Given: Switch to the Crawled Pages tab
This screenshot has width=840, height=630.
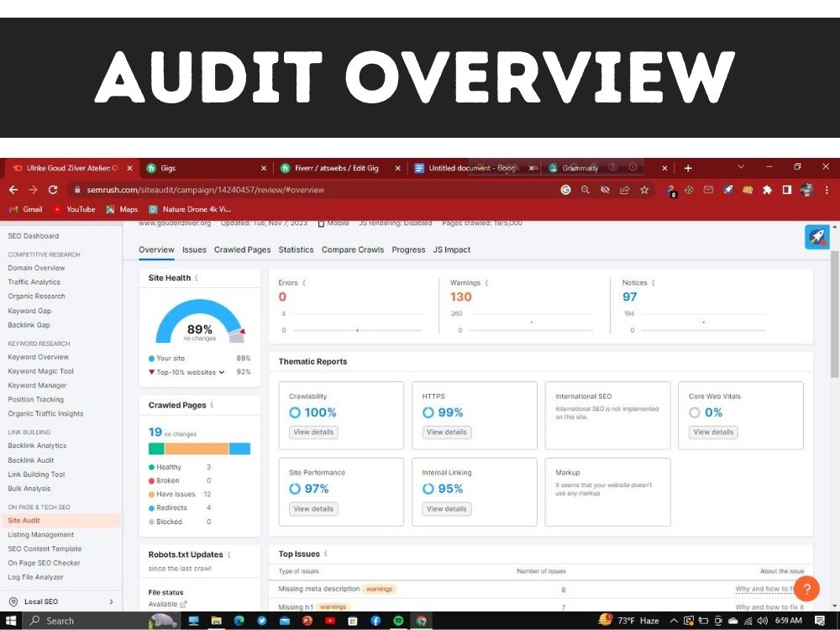Looking at the screenshot, I should [242, 249].
